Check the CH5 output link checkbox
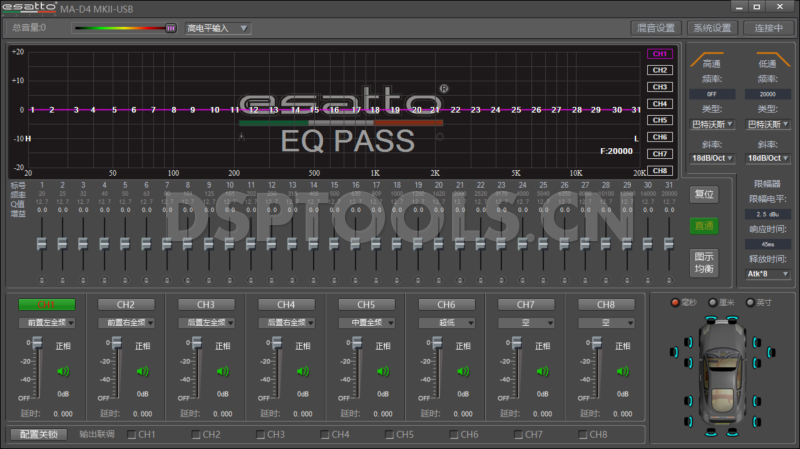This screenshot has width=800, height=449. 389,435
